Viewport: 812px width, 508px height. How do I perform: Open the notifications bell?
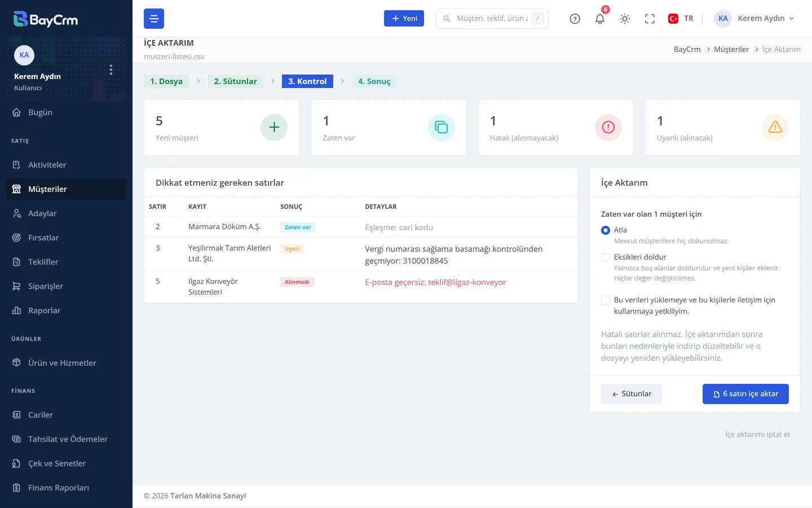(x=600, y=19)
